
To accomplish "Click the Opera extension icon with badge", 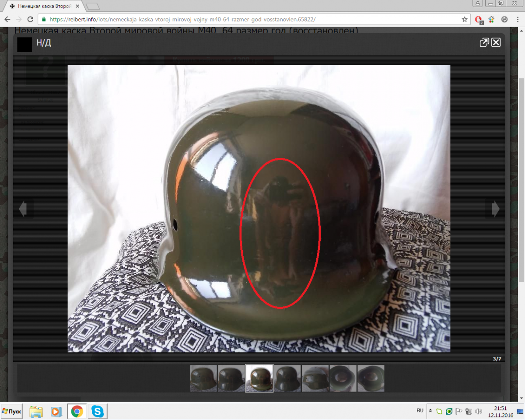I will coord(479,20).
